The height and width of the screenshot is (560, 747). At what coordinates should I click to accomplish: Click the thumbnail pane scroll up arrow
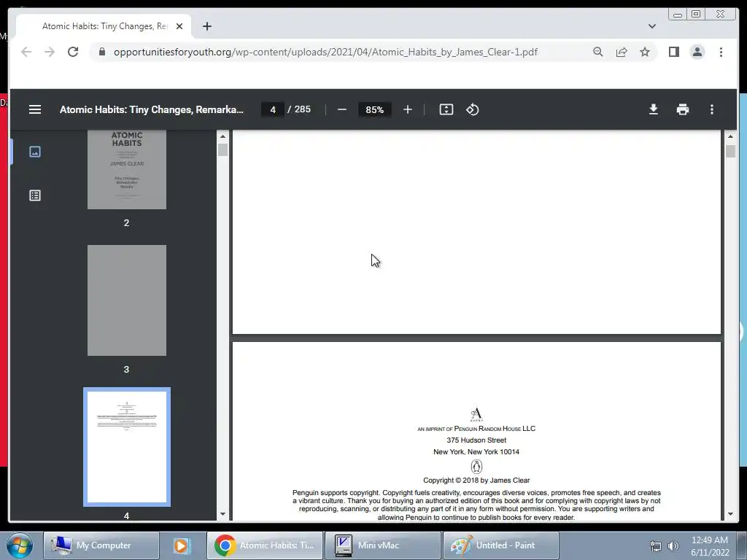point(222,136)
